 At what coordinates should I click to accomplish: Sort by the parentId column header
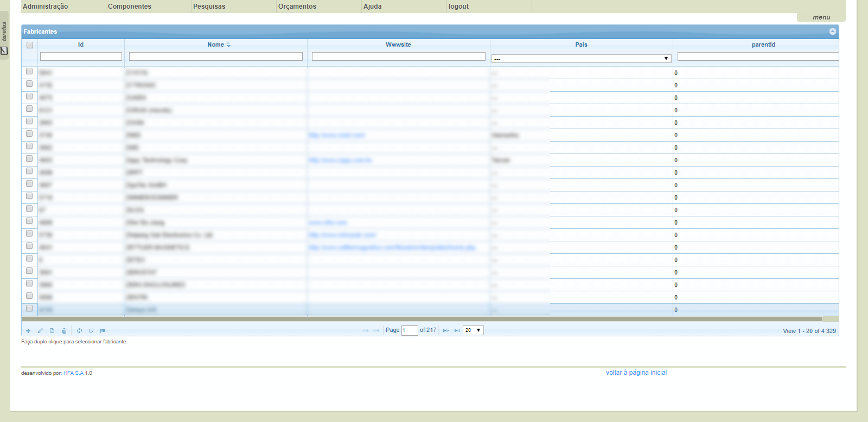(763, 45)
